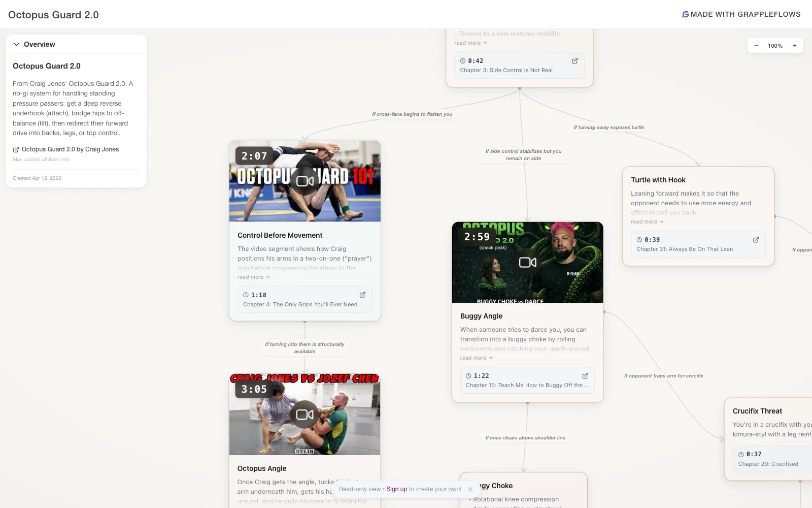Click edge label If side control stabilizes
The width and height of the screenshot is (812, 508).
523,155
